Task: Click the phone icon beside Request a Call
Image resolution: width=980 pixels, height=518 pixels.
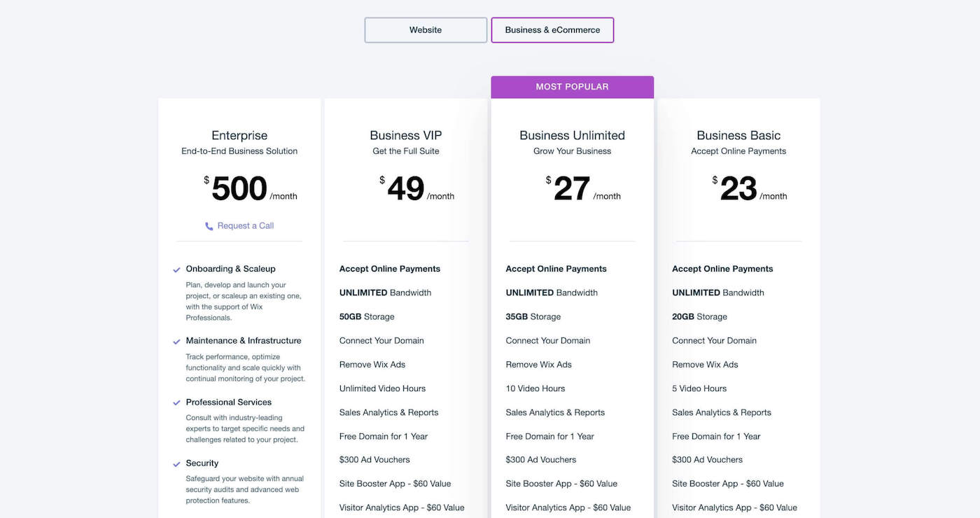Action: click(x=209, y=226)
